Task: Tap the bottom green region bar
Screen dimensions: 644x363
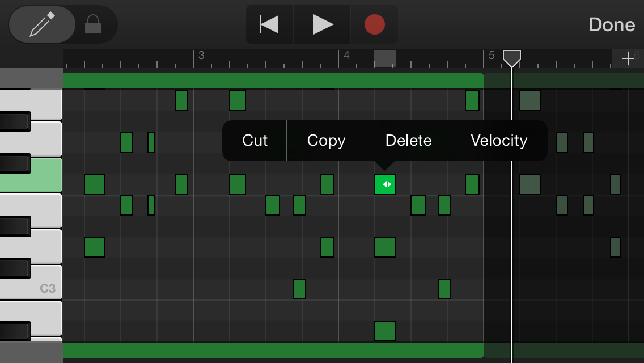Action: tap(274, 351)
